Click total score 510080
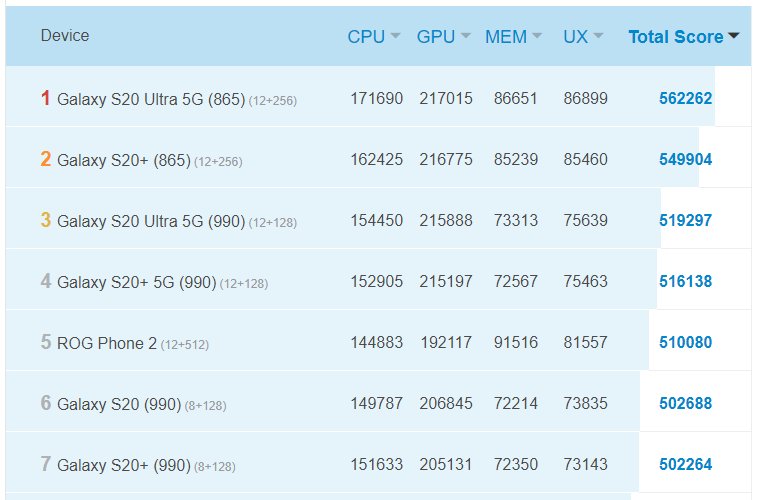 pos(686,342)
